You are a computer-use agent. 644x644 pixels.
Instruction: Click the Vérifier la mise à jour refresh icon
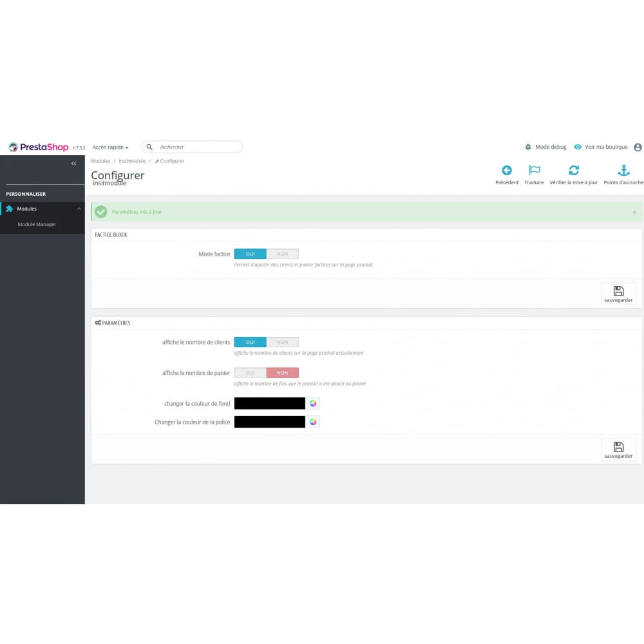click(x=573, y=171)
